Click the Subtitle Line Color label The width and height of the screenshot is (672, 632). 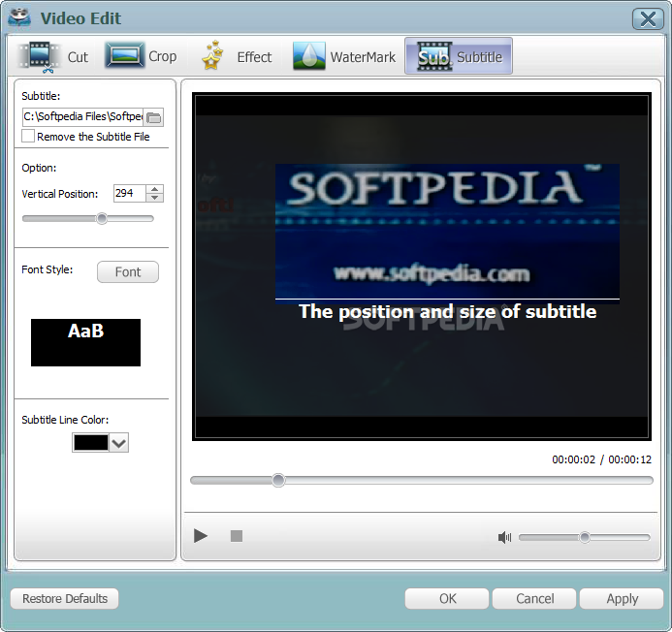click(65, 420)
